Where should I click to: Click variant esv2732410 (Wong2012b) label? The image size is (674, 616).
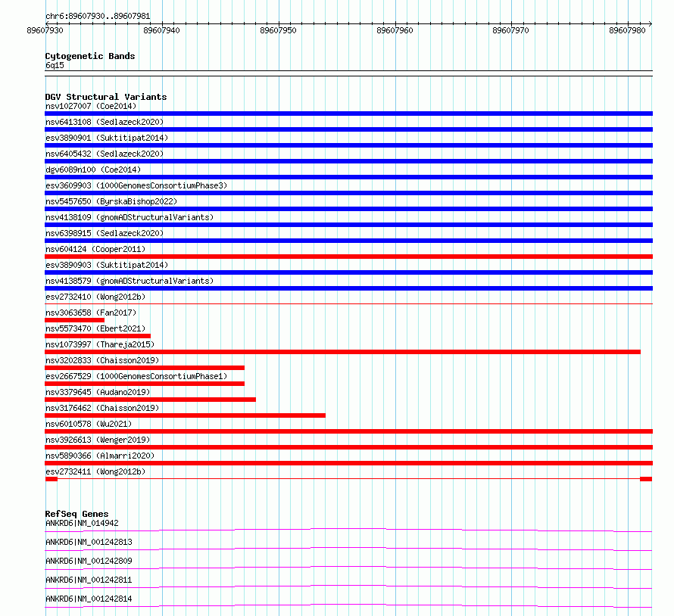[x=95, y=297]
